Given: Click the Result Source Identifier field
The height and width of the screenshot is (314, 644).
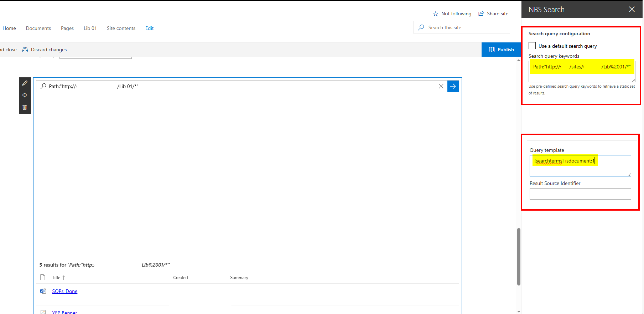Looking at the screenshot, I should [x=580, y=194].
